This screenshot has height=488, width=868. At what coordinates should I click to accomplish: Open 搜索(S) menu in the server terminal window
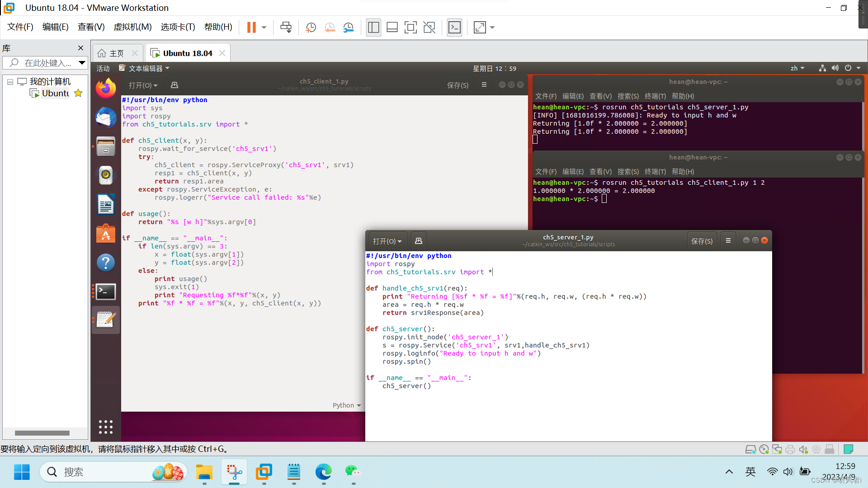coord(628,96)
